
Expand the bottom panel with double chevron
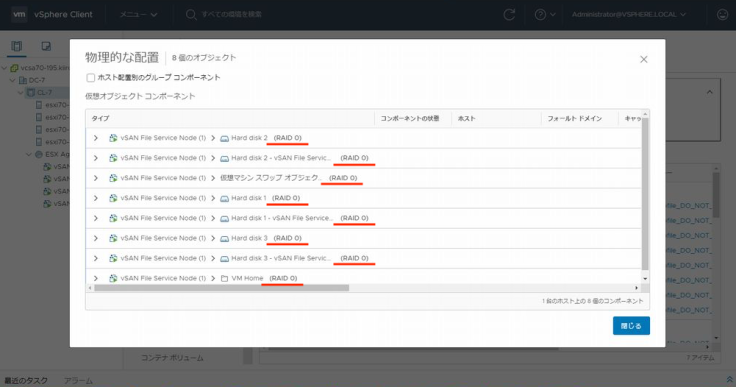click(729, 379)
